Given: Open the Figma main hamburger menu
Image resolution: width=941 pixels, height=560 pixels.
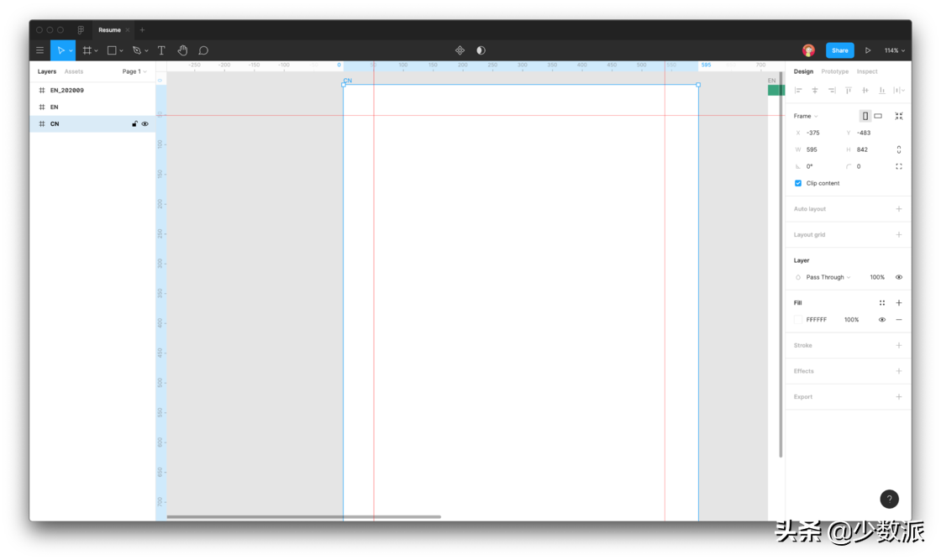Looking at the screenshot, I should point(40,50).
